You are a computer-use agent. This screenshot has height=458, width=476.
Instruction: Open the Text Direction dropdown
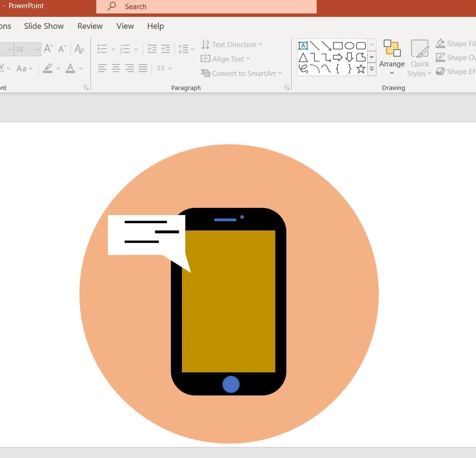[x=232, y=45]
